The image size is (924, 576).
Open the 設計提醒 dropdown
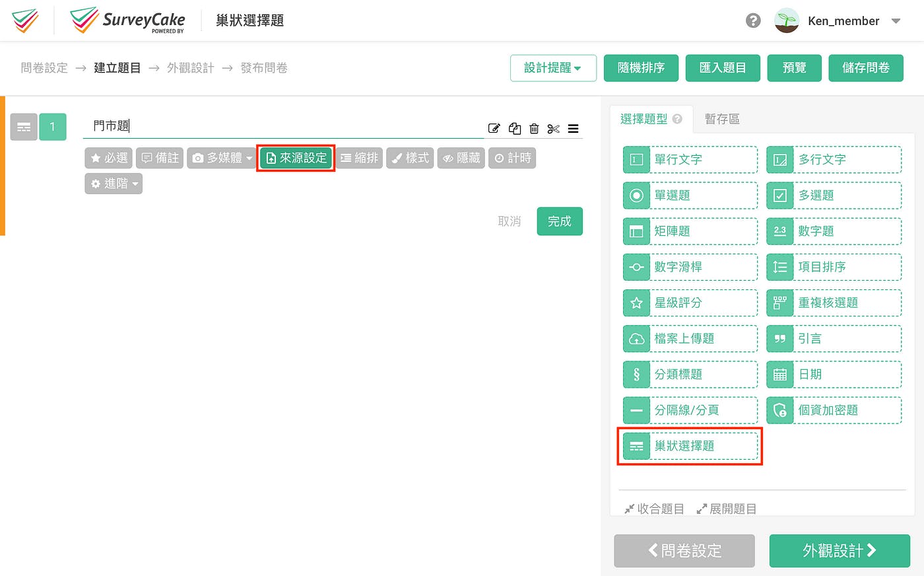[553, 68]
